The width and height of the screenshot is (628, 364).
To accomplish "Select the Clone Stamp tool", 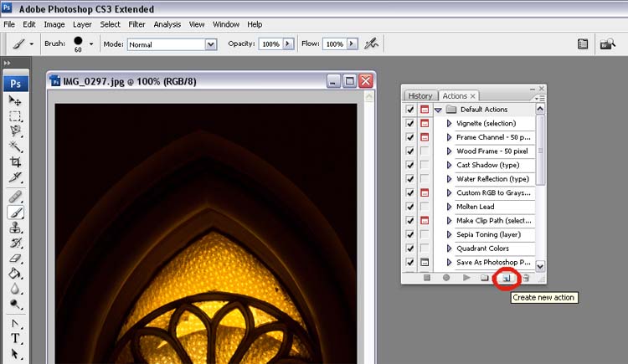I will click(x=15, y=228).
